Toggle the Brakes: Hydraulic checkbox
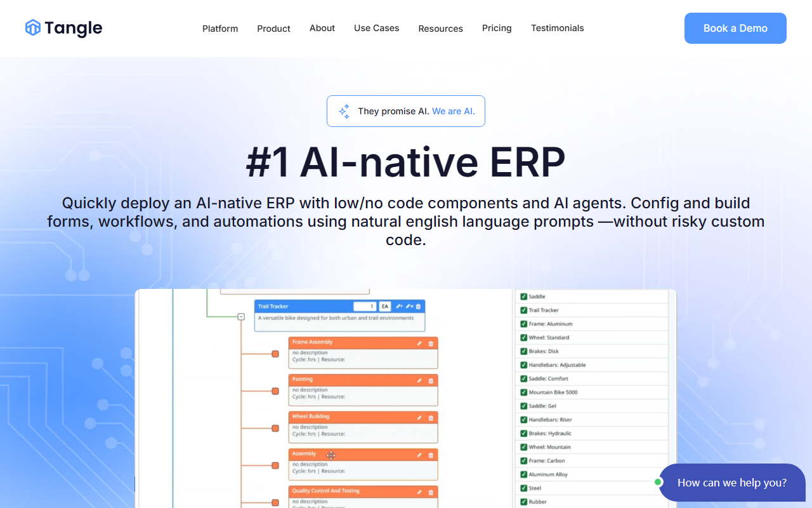Viewport: 812px width, 508px height. [523, 433]
